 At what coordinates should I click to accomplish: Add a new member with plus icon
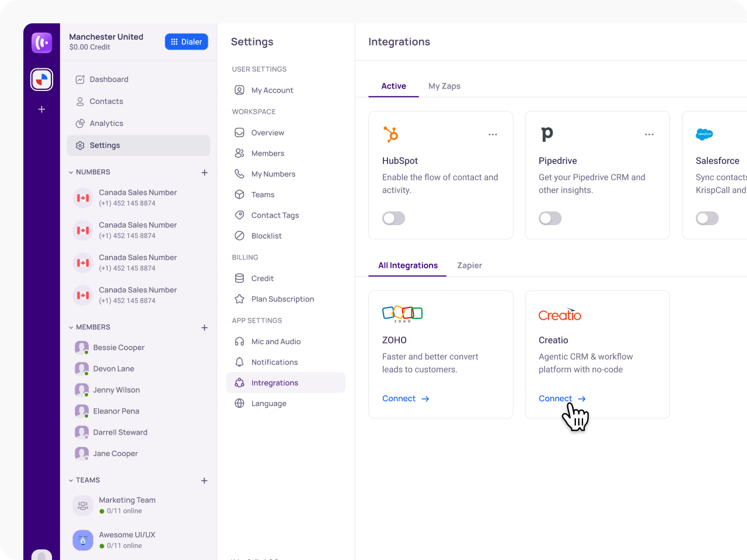click(204, 328)
